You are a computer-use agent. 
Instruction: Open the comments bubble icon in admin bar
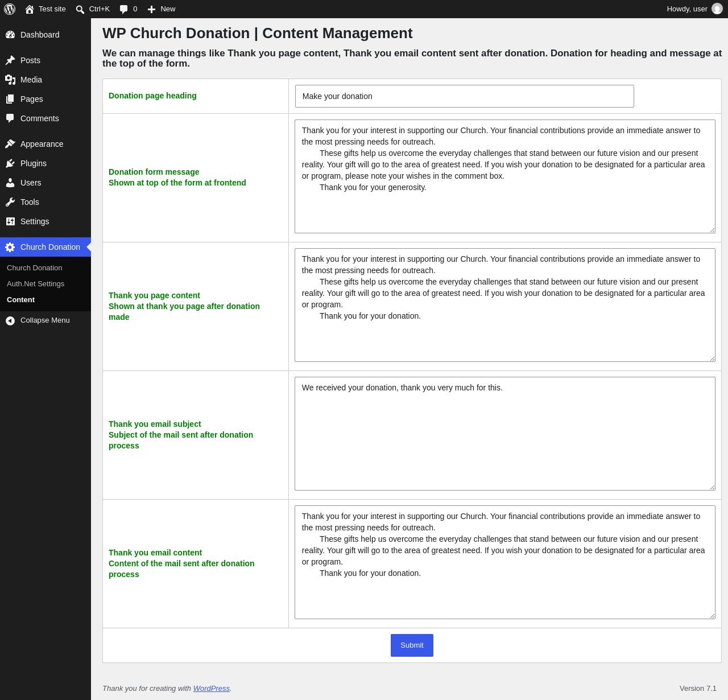(124, 9)
